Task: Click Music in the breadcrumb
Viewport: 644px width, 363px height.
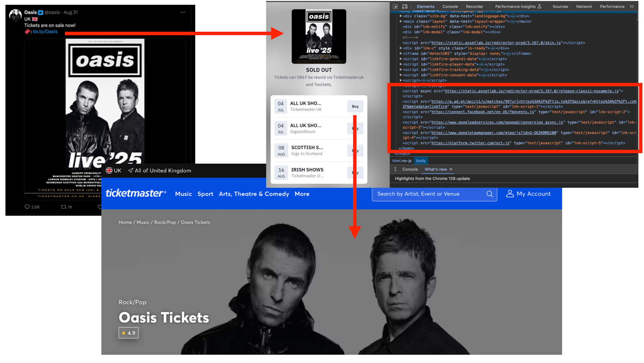Action: pyautogui.click(x=143, y=222)
